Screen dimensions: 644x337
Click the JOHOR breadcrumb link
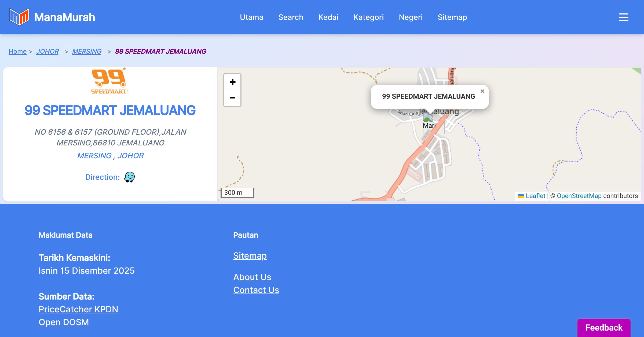point(47,51)
